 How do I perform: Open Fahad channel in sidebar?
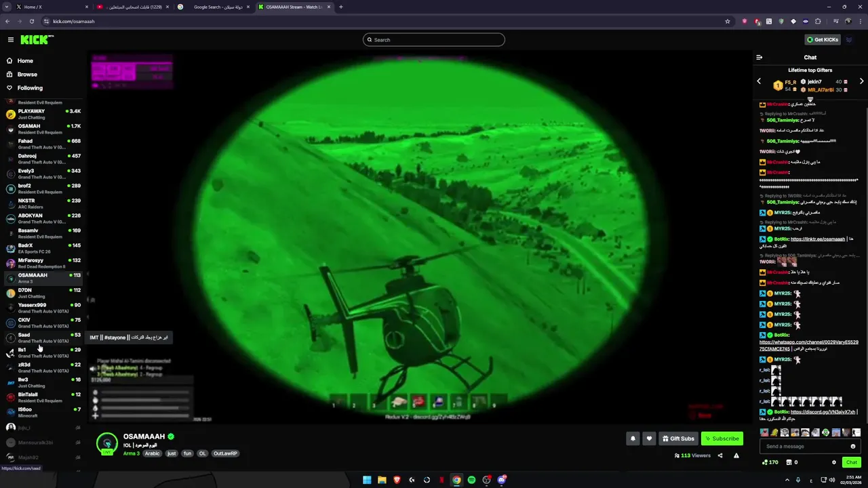(43, 144)
